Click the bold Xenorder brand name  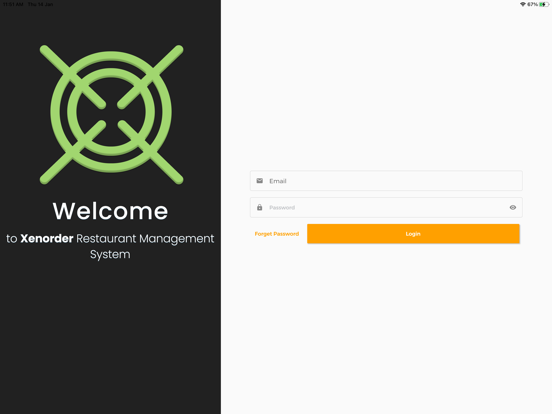click(x=47, y=238)
